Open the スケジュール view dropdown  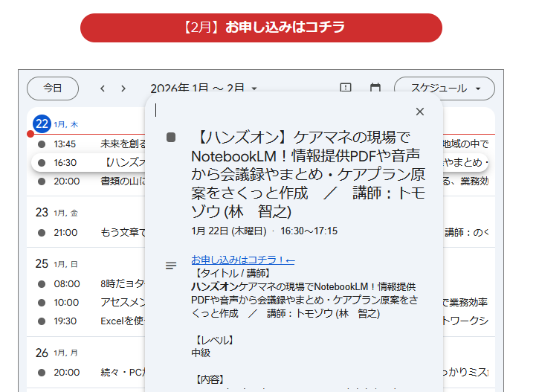[x=444, y=88]
